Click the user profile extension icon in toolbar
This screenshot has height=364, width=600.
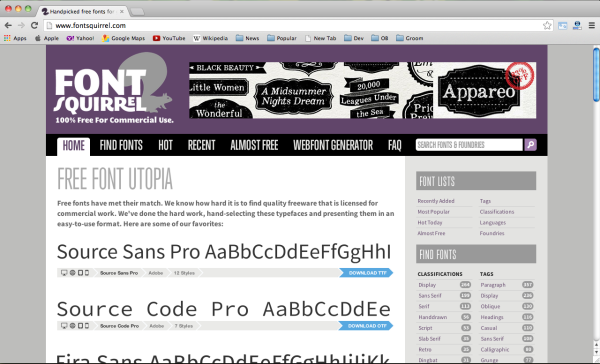pos(577,25)
